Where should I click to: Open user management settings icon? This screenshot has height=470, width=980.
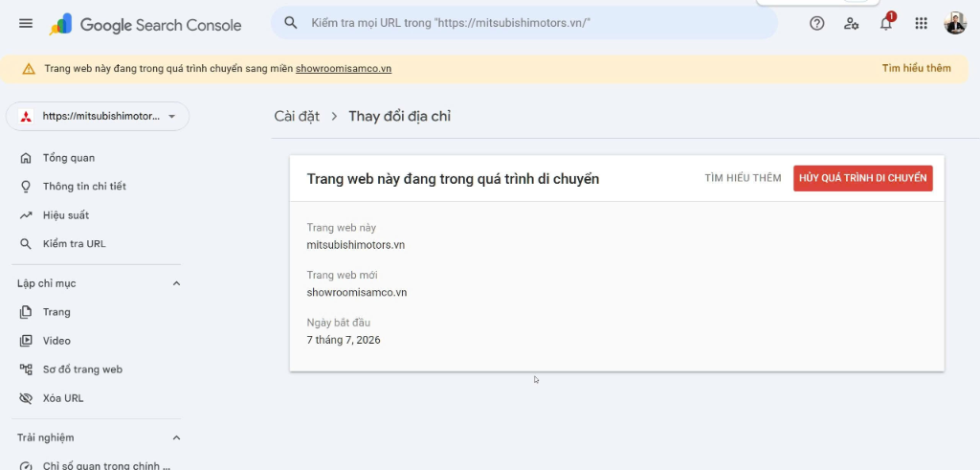[x=851, y=24]
